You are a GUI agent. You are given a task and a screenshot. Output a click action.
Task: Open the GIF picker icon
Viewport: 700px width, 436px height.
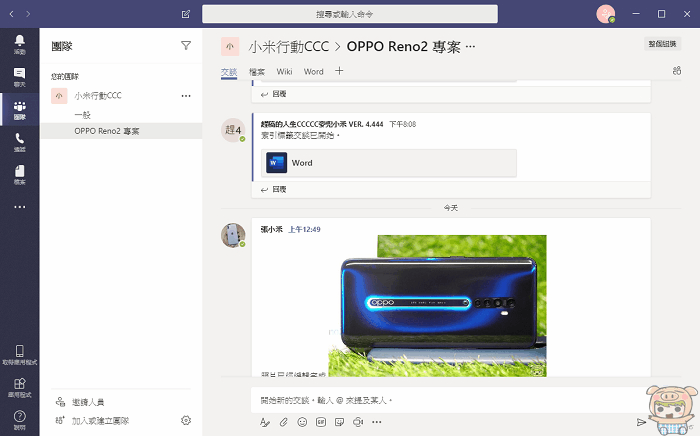pos(321,422)
